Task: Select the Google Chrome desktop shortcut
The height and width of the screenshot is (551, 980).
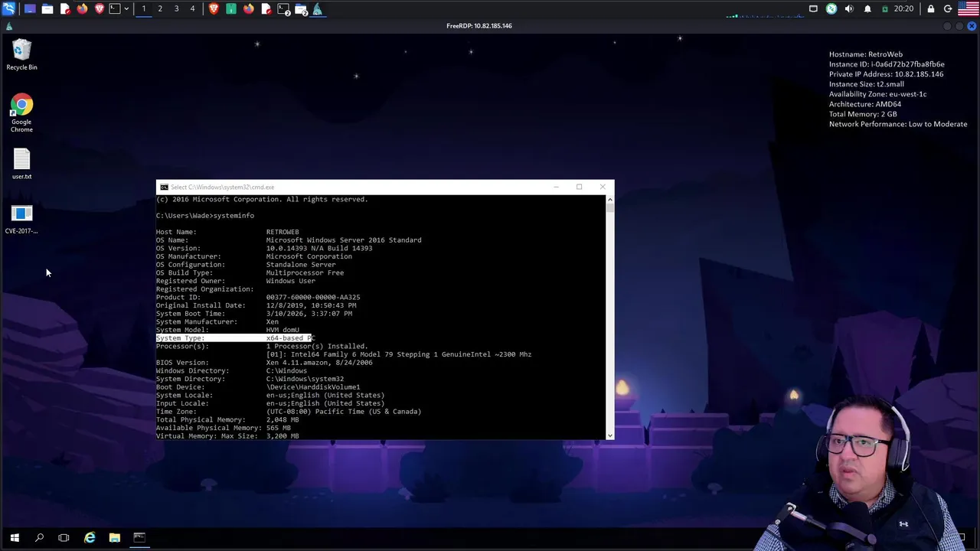Action: tap(21, 113)
